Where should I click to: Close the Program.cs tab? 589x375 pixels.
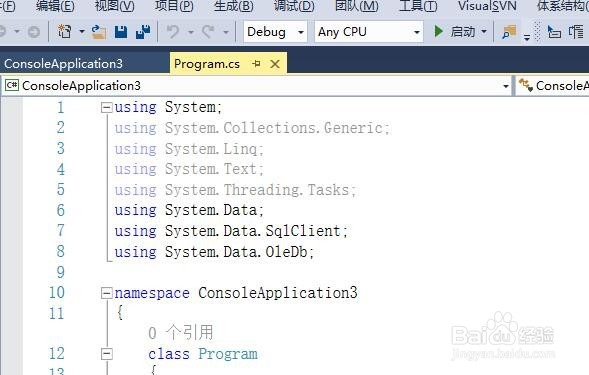275,64
